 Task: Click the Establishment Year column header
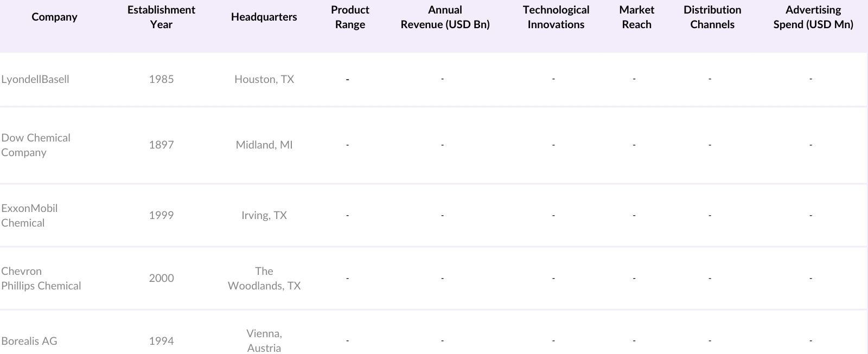tap(161, 17)
